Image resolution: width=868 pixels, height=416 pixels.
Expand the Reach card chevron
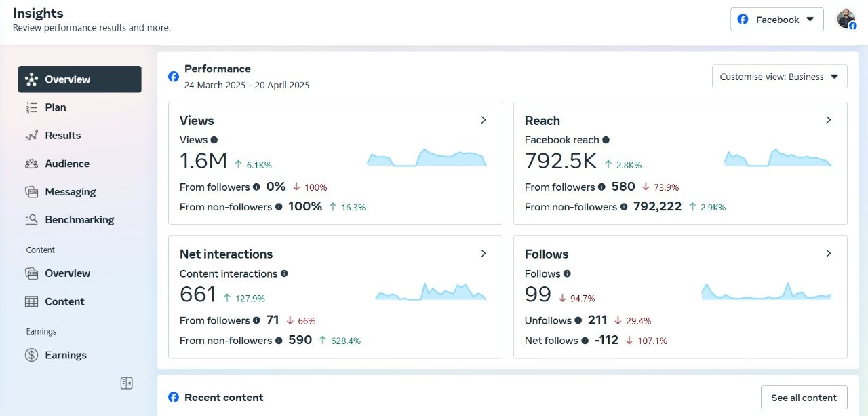[829, 120]
